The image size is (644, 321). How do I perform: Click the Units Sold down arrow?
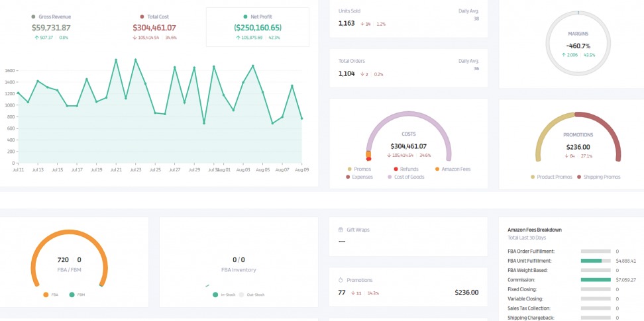[x=362, y=24]
